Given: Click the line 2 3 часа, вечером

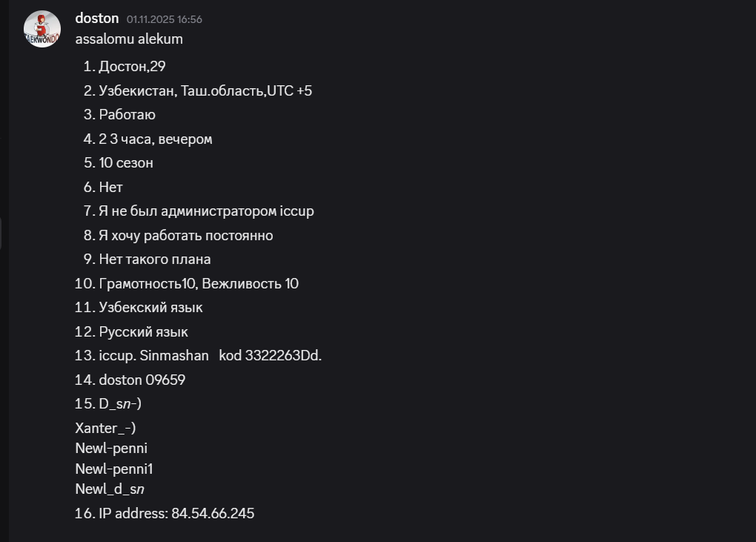Looking at the screenshot, I should [156, 139].
